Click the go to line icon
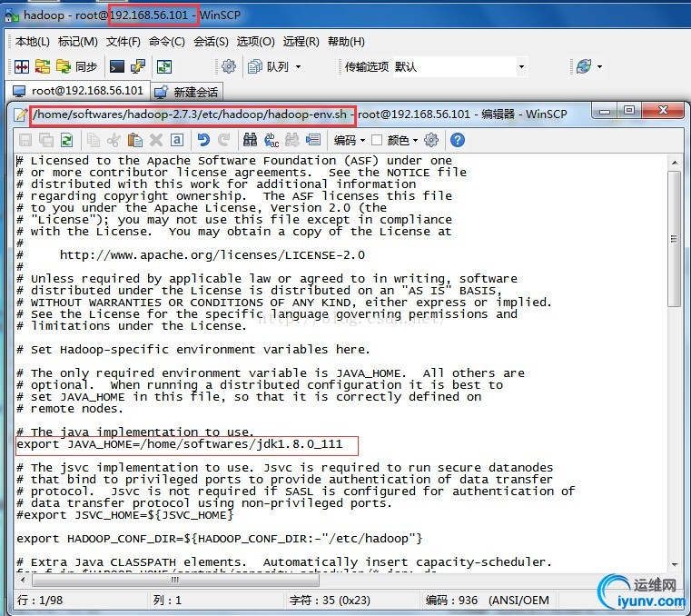 (313, 140)
